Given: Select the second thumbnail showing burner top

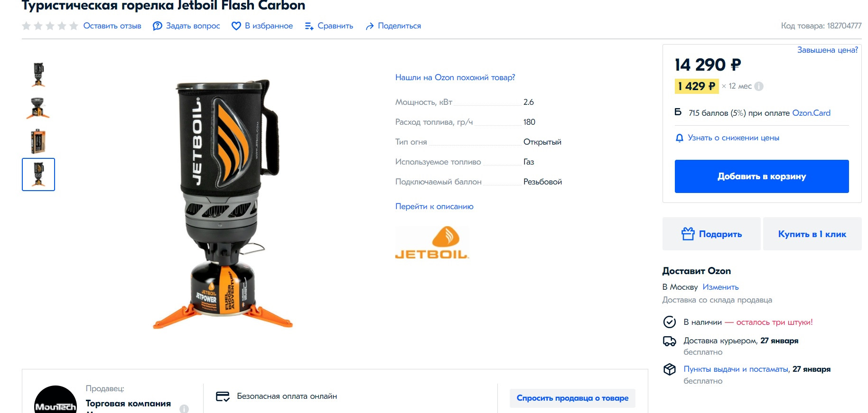Looking at the screenshot, I should [38, 108].
